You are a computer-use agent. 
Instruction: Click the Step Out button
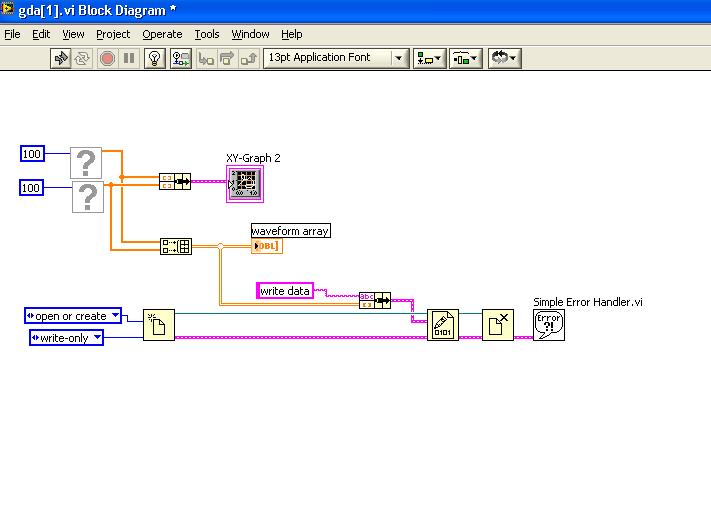point(249,58)
